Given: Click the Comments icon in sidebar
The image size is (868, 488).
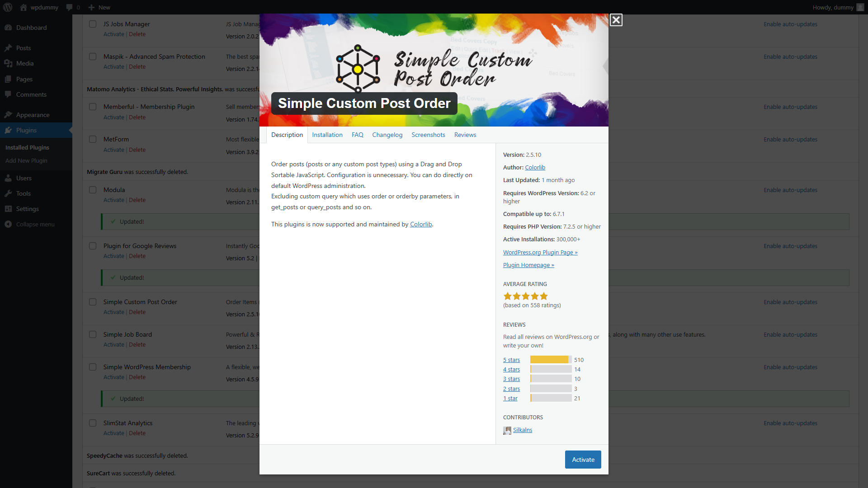Looking at the screenshot, I should 8,94.
